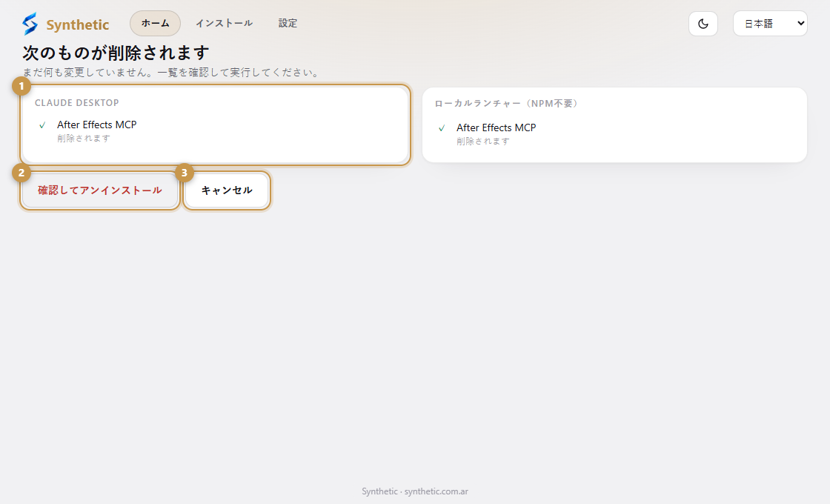Click the キャンセル button

click(x=227, y=190)
